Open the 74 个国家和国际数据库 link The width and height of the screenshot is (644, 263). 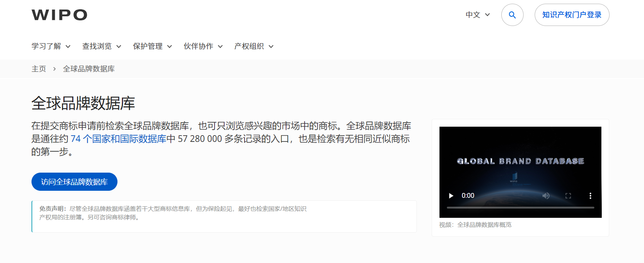point(119,139)
